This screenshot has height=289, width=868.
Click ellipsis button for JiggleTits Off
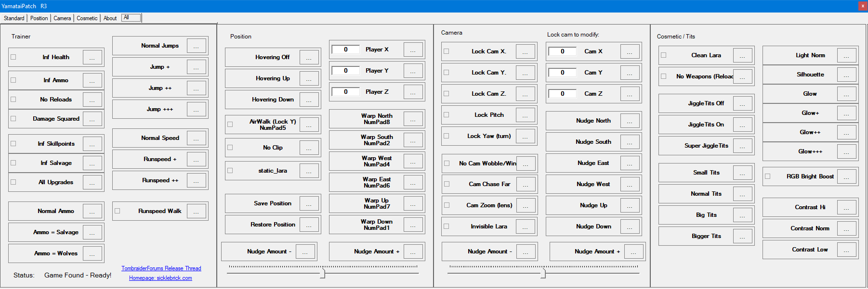743,103
